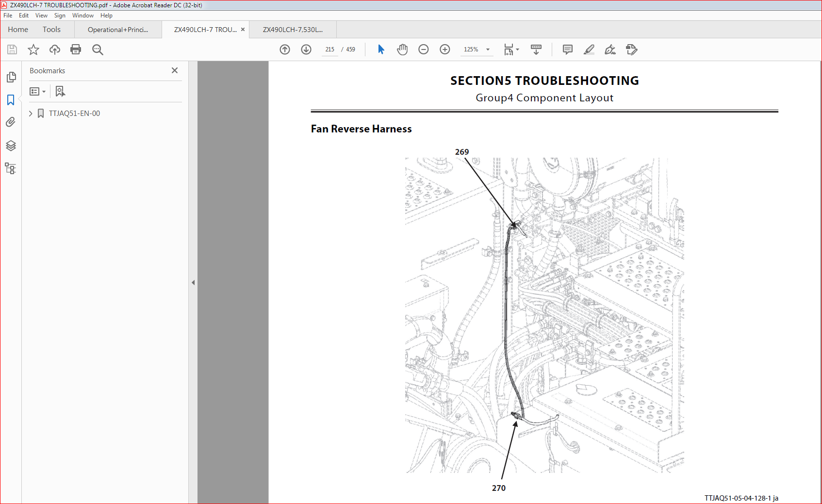The image size is (822, 504).
Task: Open the Help menu
Action: [x=106, y=16]
